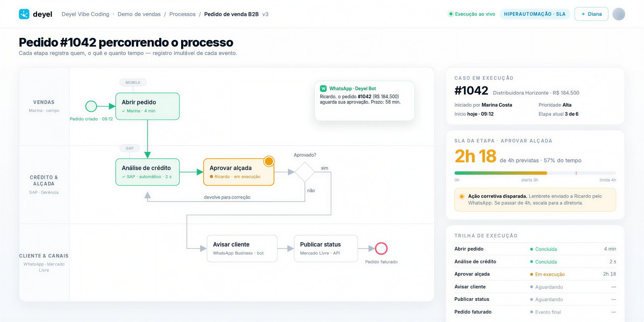Click the green live execution dot
644x322 pixels.
[451, 14]
